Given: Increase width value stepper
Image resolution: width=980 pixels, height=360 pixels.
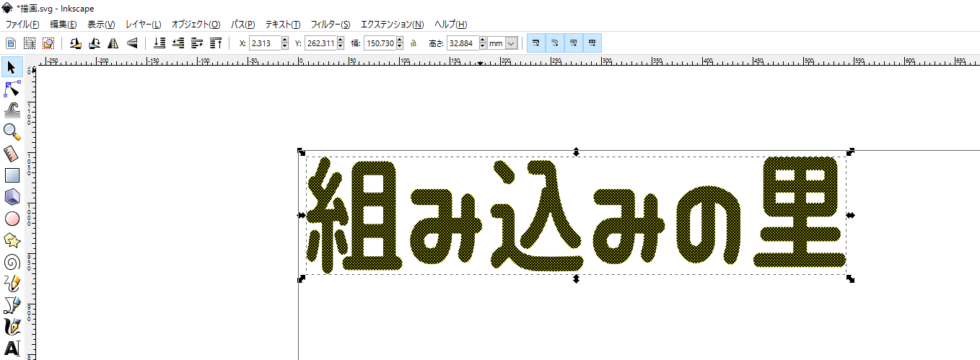Looking at the screenshot, I should point(400,40).
